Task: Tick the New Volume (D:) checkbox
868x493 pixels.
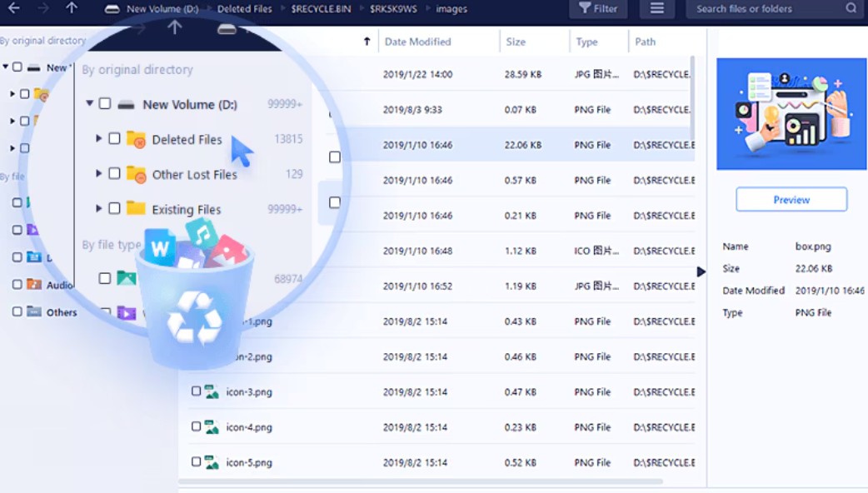Action: click(105, 104)
